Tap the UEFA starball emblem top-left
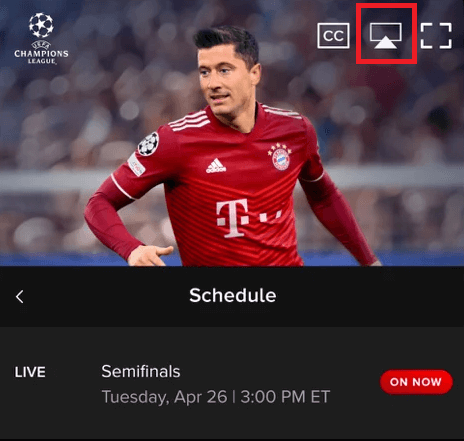The image size is (464, 441). [41, 25]
